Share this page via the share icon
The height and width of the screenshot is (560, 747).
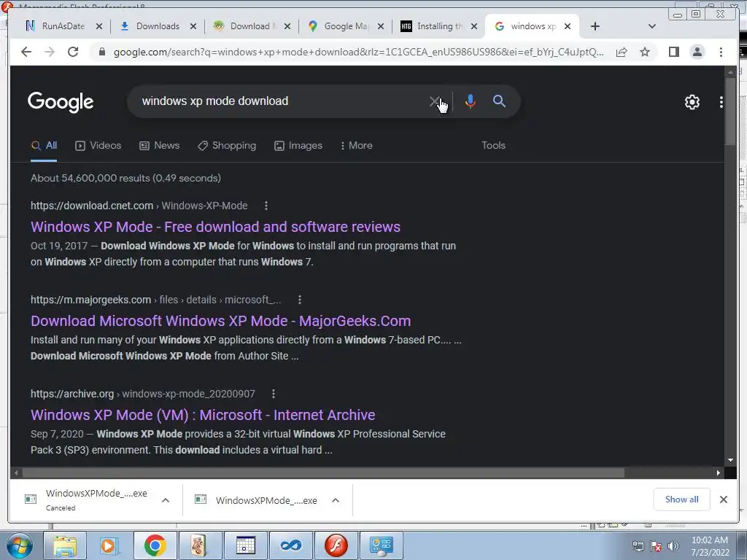click(622, 52)
